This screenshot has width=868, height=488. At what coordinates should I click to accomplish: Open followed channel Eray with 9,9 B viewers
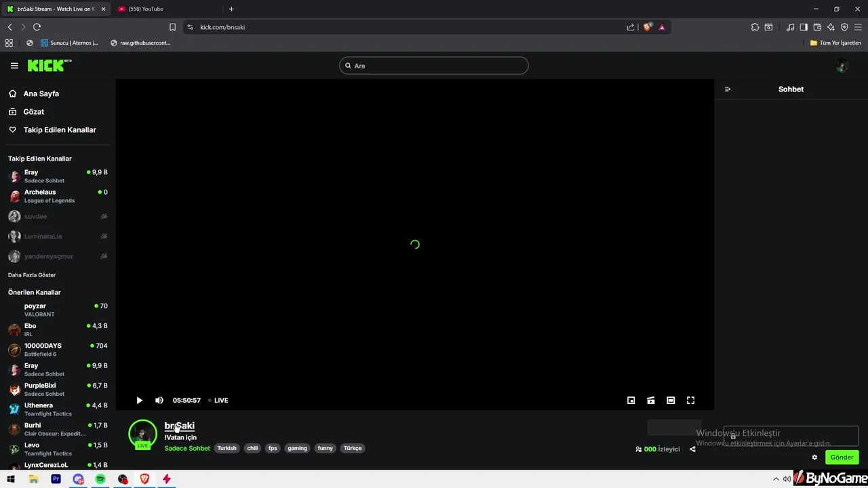coord(58,176)
